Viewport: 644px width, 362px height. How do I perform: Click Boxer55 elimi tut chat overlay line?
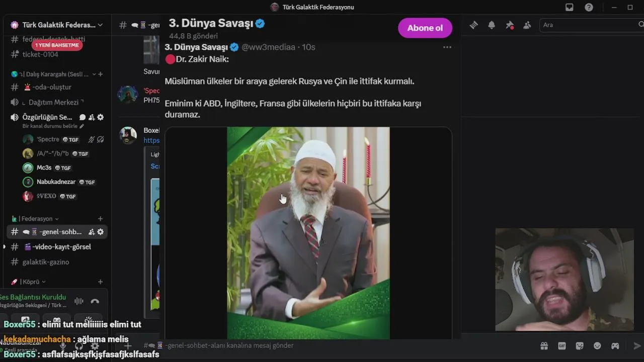click(x=72, y=325)
